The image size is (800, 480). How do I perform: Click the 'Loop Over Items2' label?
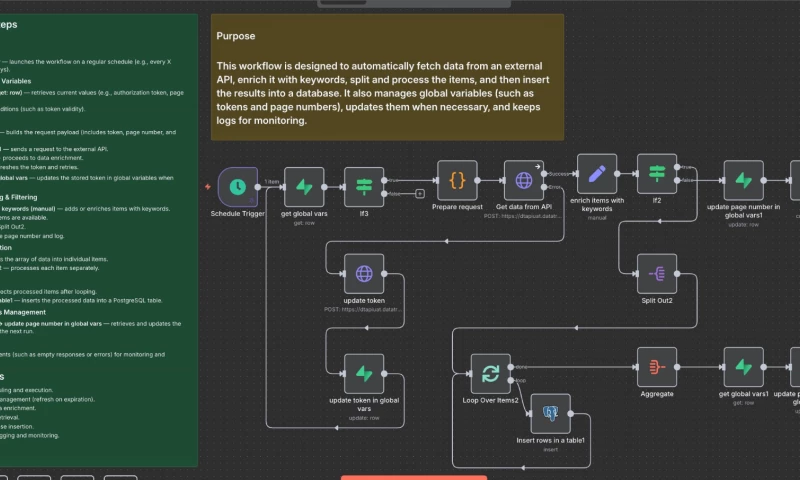490,400
